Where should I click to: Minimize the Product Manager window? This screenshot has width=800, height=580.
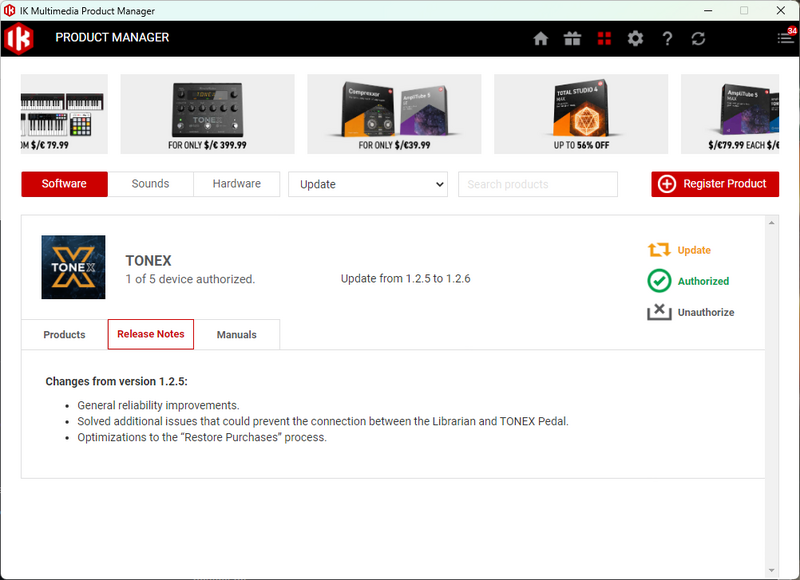708,10
